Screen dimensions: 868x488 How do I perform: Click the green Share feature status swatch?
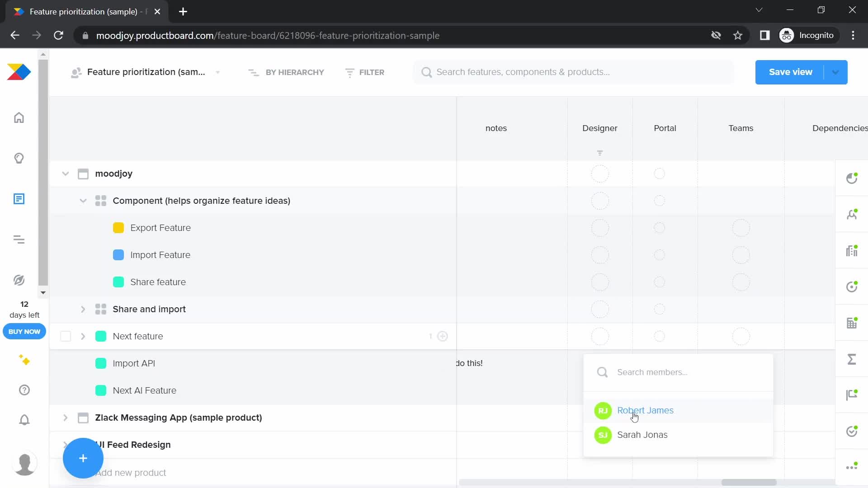coord(118,282)
